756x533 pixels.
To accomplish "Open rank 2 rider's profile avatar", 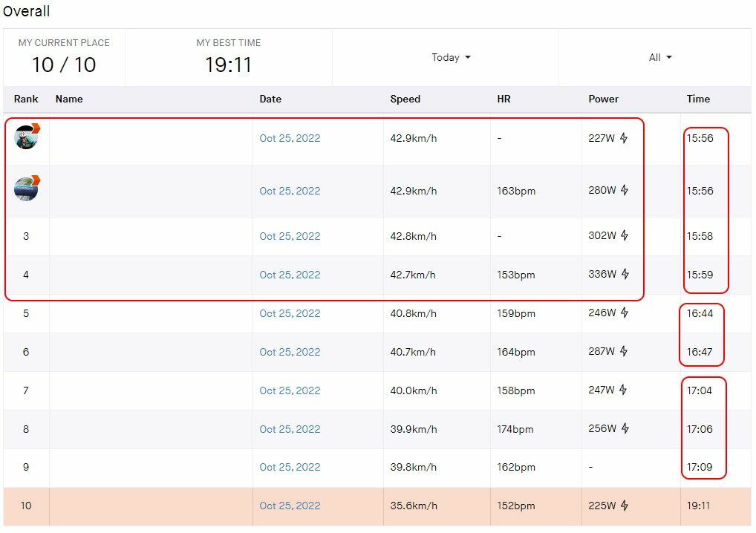I will tap(27, 189).
